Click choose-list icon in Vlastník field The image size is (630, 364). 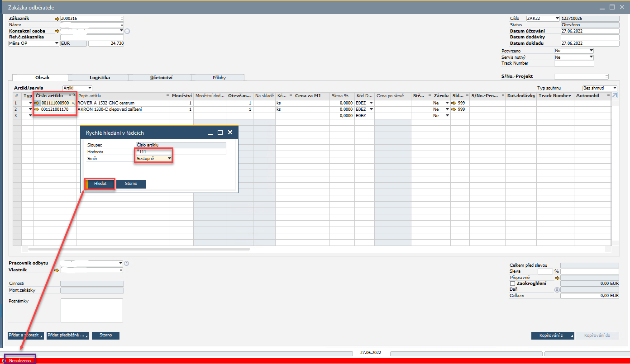[x=121, y=270]
